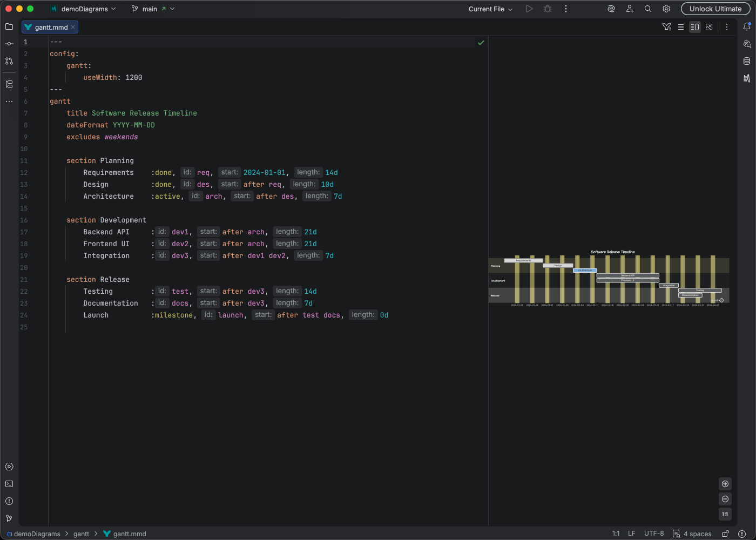Image resolution: width=756 pixels, height=540 pixels.
Task: Open the Current File run configuration dropdown
Action: coord(489,9)
